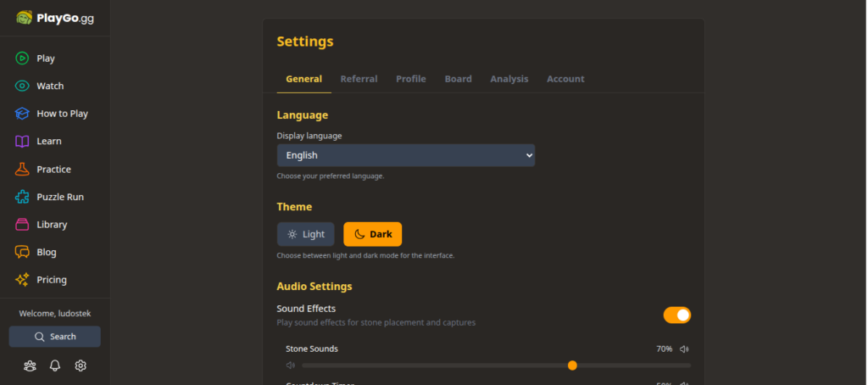The width and height of the screenshot is (868, 385).
Task: Open the Pricing link
Action: (51, 280)
